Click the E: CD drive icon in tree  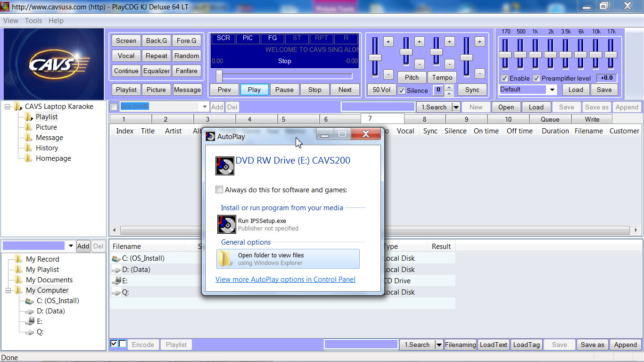click(x=30, y=321)
